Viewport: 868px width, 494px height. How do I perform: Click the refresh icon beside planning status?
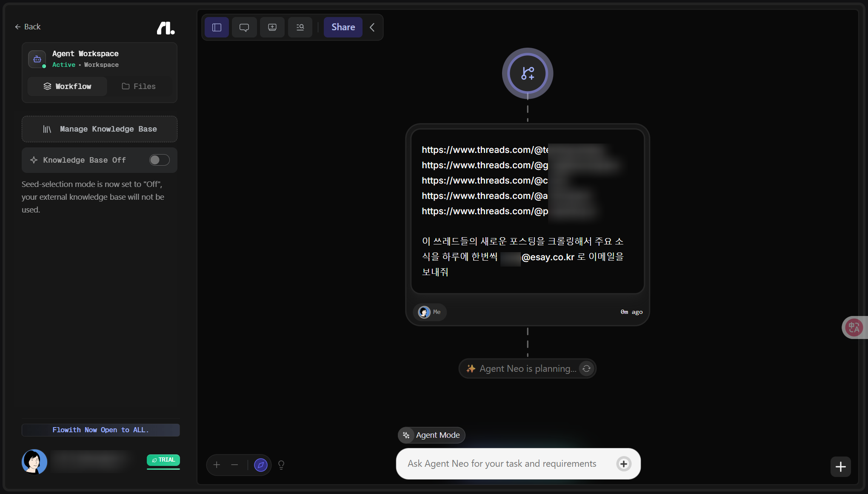point(587,369)
